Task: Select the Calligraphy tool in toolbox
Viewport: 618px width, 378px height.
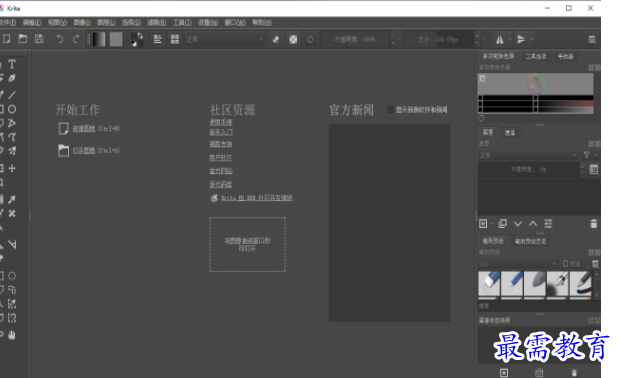Action: point(12,78)
